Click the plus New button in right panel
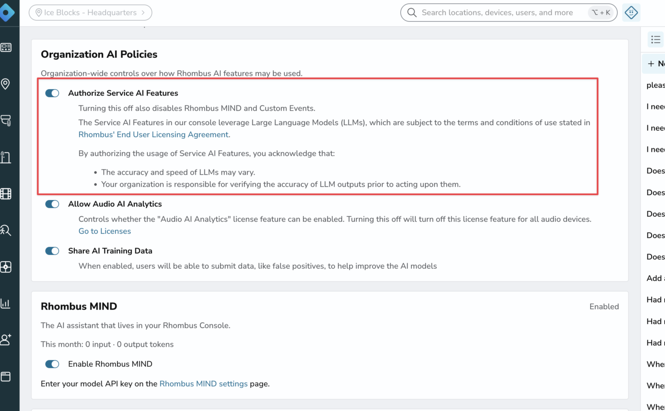Image resolution: width=665 pixels, height=411 pixels. pos(655,64)
